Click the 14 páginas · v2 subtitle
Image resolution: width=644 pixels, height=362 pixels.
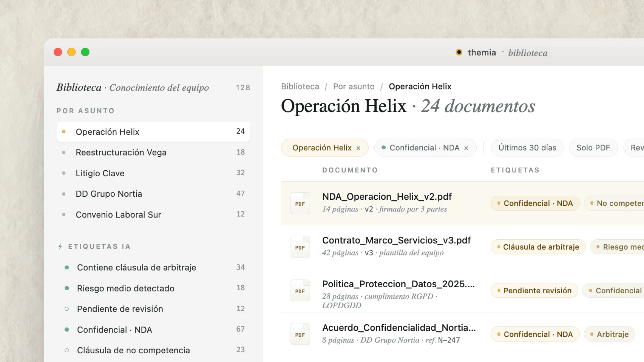coord(384,209)
